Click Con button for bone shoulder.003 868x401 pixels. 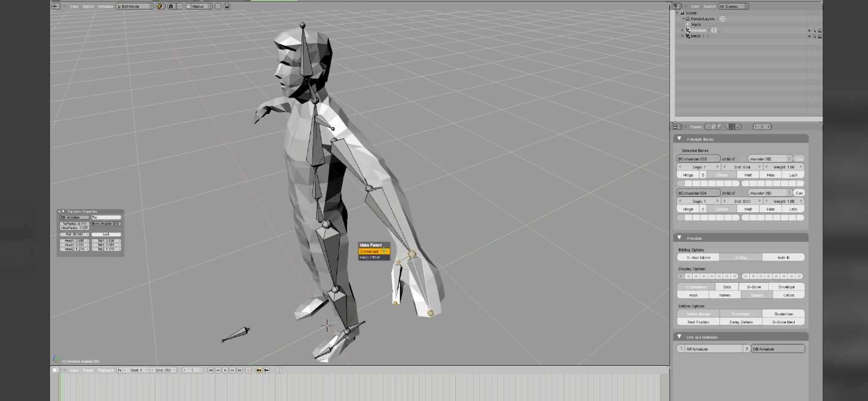799,159
